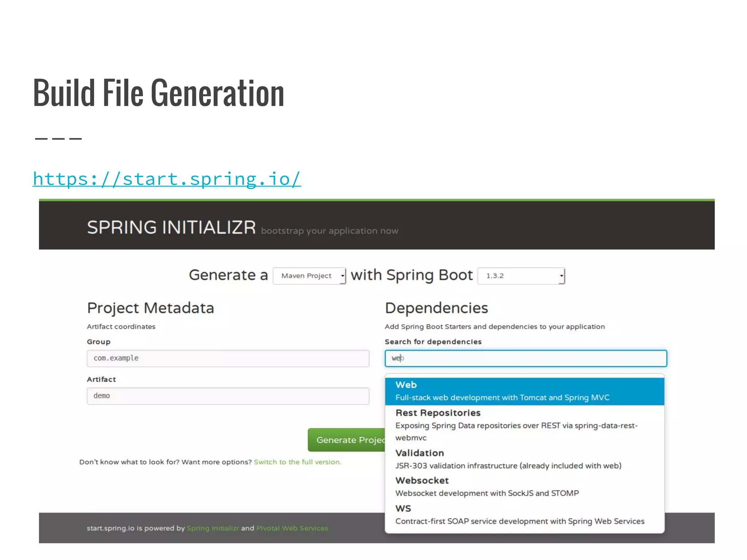Click Switch to the full version link

click(x=297, y=462)
